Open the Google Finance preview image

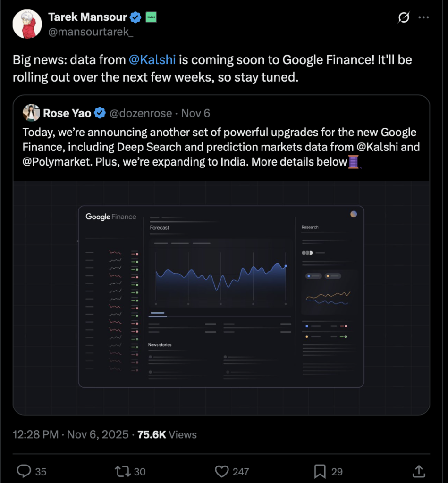tap(221, 297)
